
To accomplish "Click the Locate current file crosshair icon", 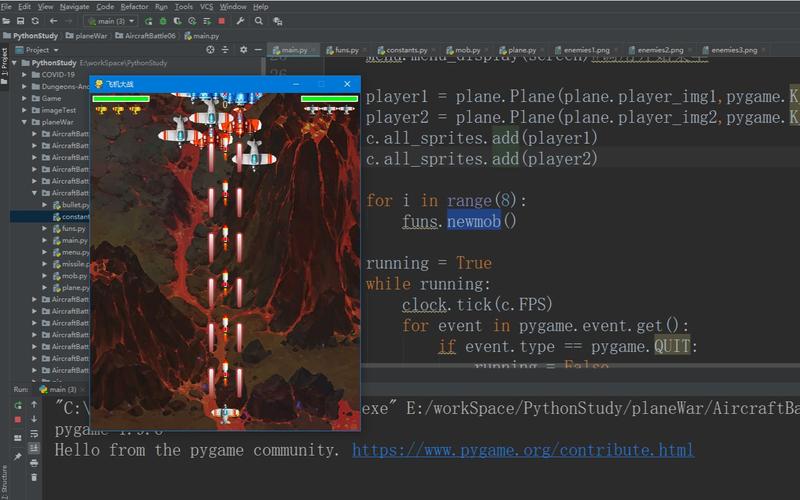I will pos(210,49).
